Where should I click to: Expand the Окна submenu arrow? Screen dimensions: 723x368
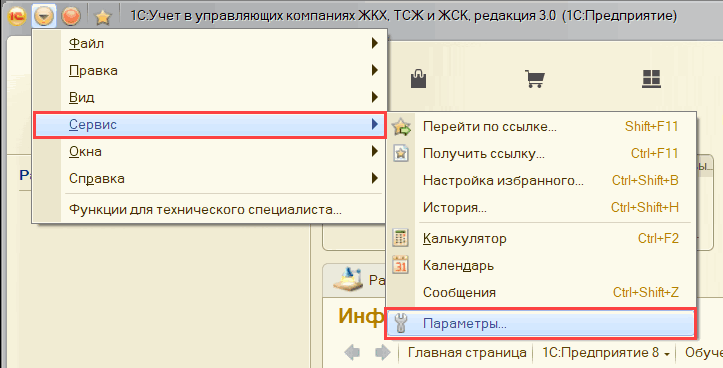point(374,151)
